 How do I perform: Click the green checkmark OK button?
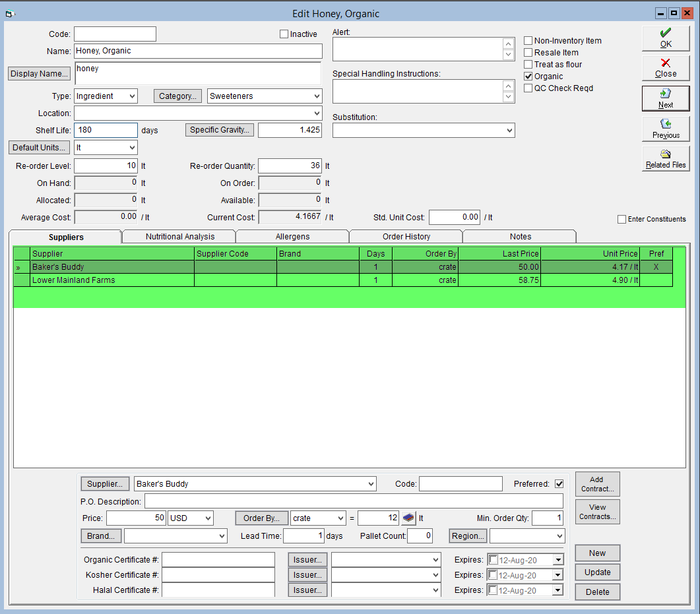[665, 38]
